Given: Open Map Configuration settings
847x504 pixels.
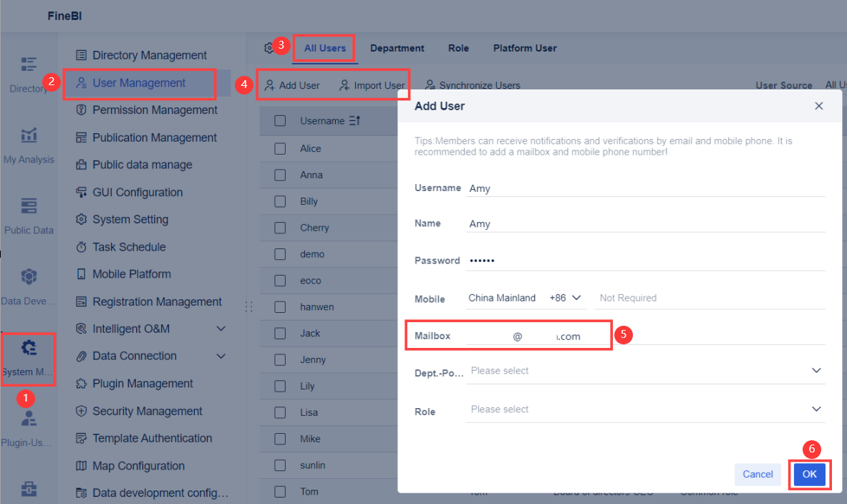Looking at the screenshot, I should 138,465.
